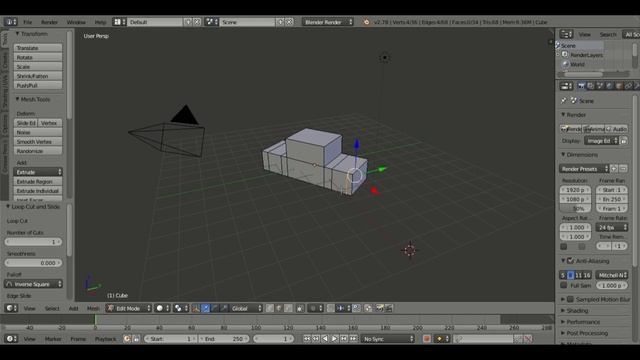Click the Rotate button
This screenshot has width=640, height=360.
[38, 57]
